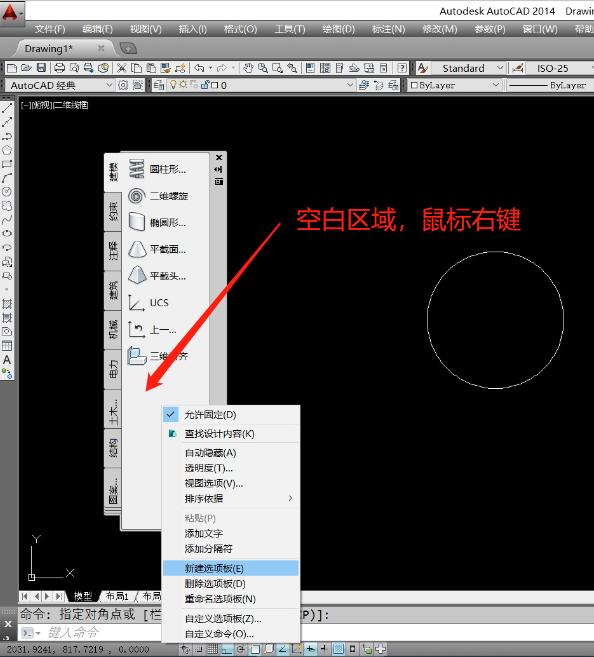Viewport: 594px width, 657px height.
Task: Click the frustum cone tool icon
Action: tap(137, 249)
